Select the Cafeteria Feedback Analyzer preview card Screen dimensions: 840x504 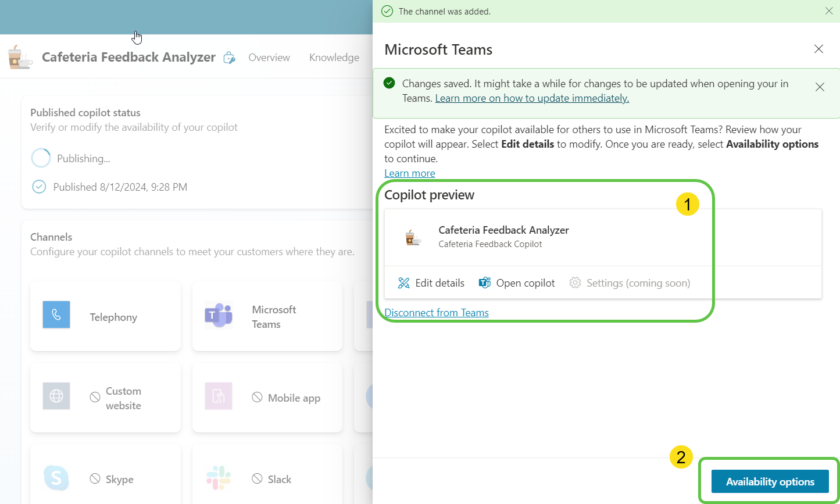503,237
